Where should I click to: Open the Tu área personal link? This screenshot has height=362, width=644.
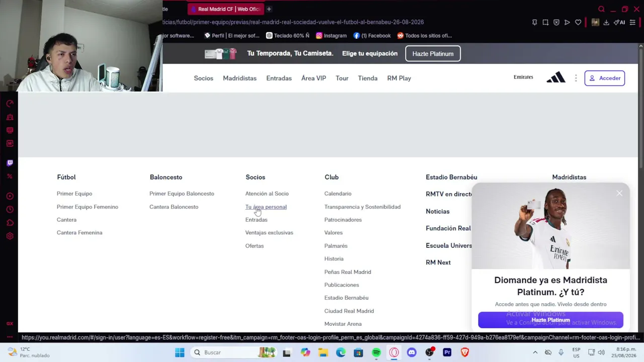click(x=266, y=207)
